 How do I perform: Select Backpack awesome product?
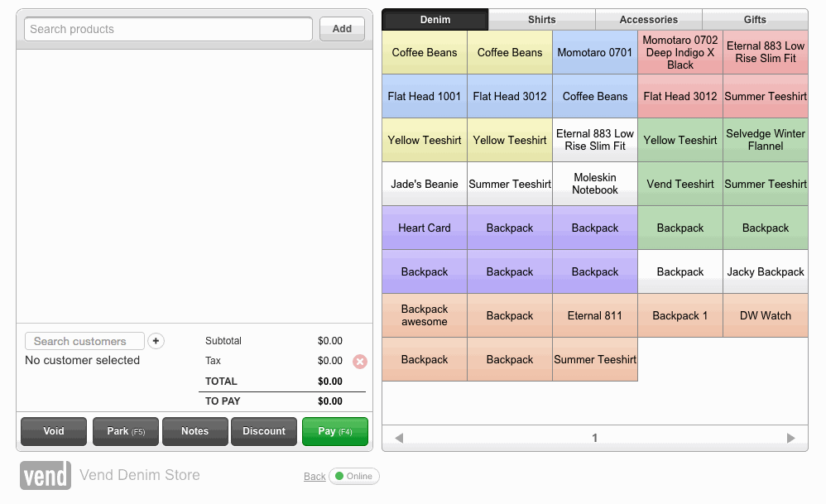coord(424,315)
